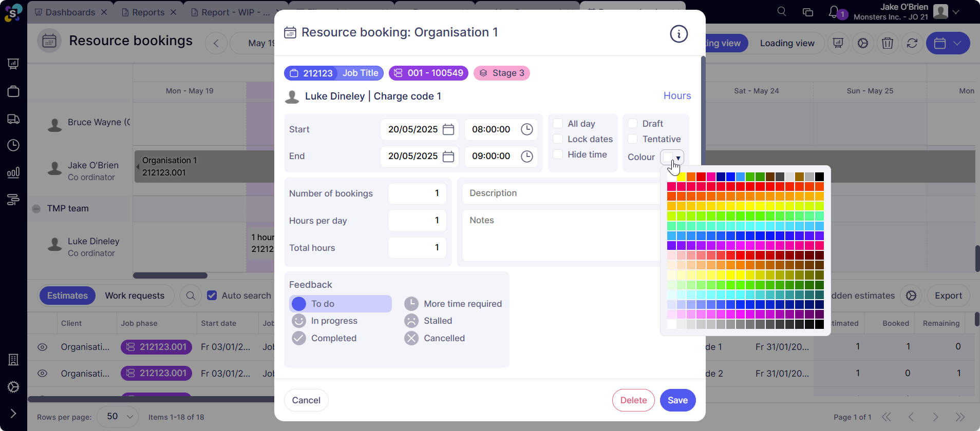Viewport: 980px width, 431px height.
Task: Open the Start date calendar picker
Action: click(448, 129)
